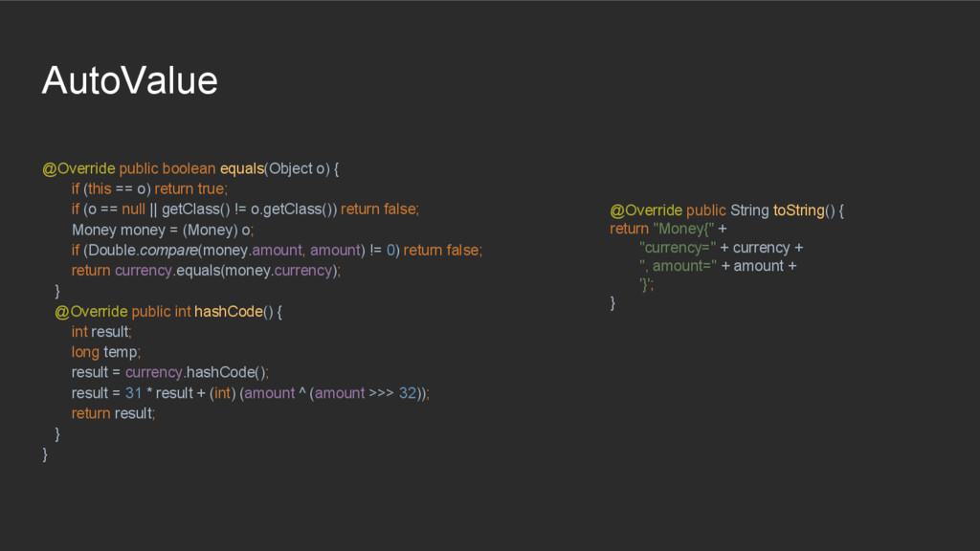Image resolution: width=980 pixels, height=551 pixels.
Task: Click the String return type of toString
Action: 749,210
